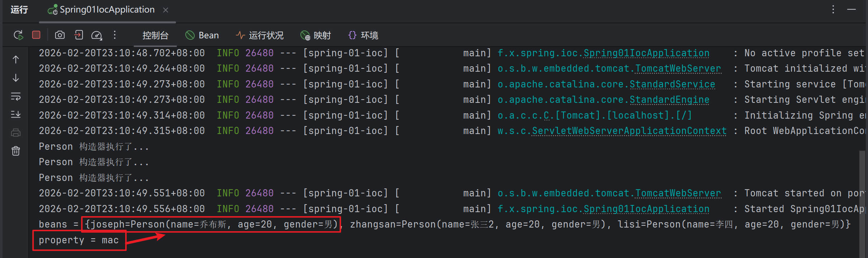Open the ServletWebServerApplicationContext link
Image resolution: width=868 pixels, height=258 pixels.
point(629,131)
